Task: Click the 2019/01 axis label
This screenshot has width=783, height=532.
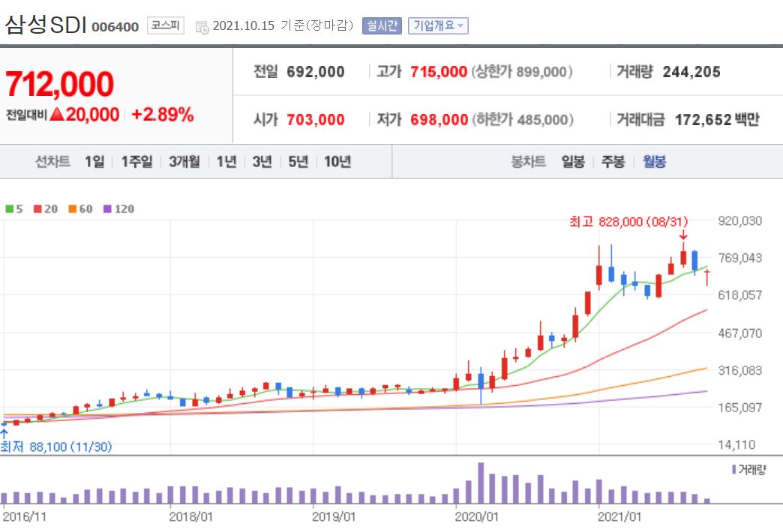Action: point(334,516)
